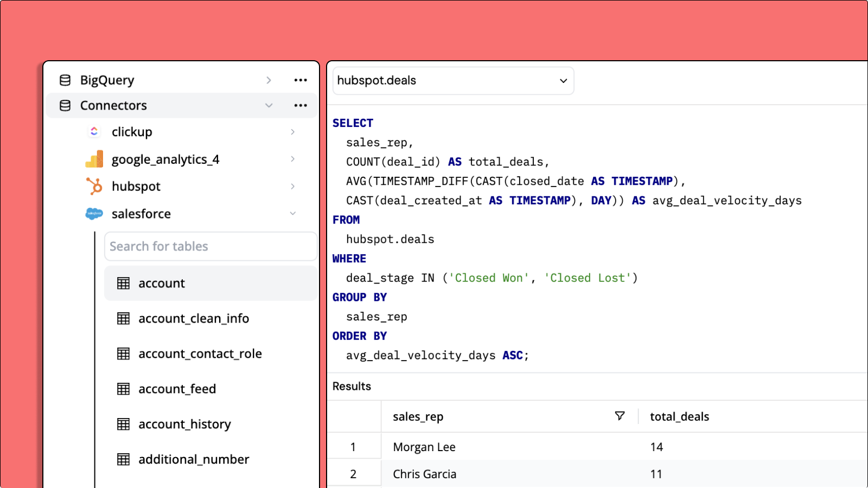Select the Morgan Lee result row
The width and height of the screenshot is (868, 488).
(x=424, y=447)
